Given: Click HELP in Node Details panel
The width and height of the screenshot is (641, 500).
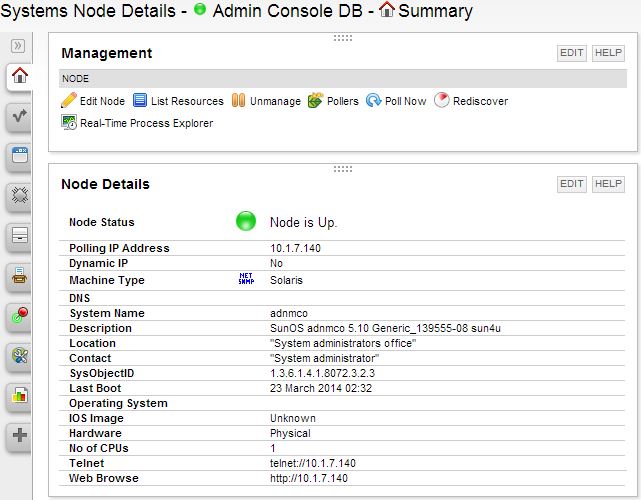Looking at the screenshot, I should coord(608,184).
